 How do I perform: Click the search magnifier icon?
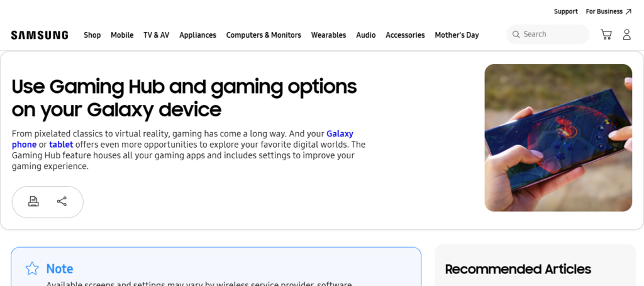pyautogui.click(x=516, y=34)
